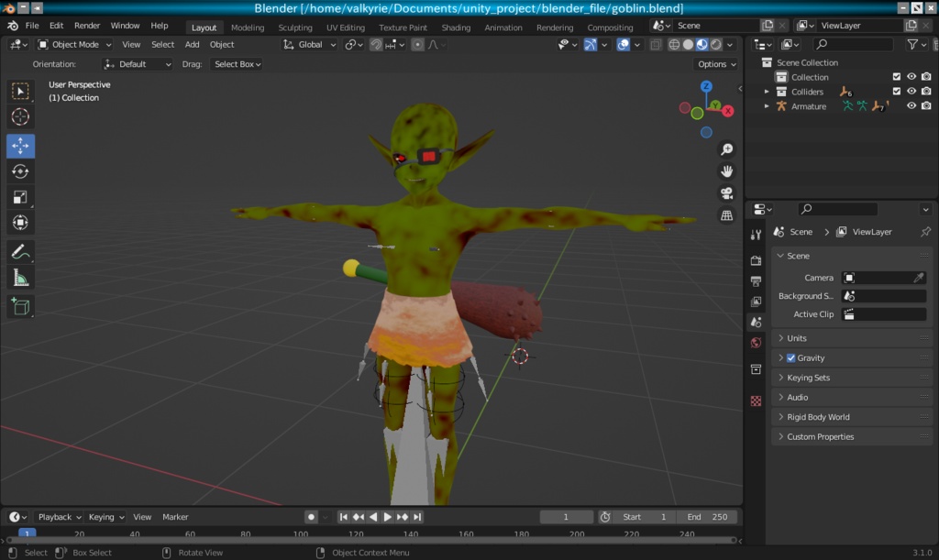Open the Render menu

(87, 25)
